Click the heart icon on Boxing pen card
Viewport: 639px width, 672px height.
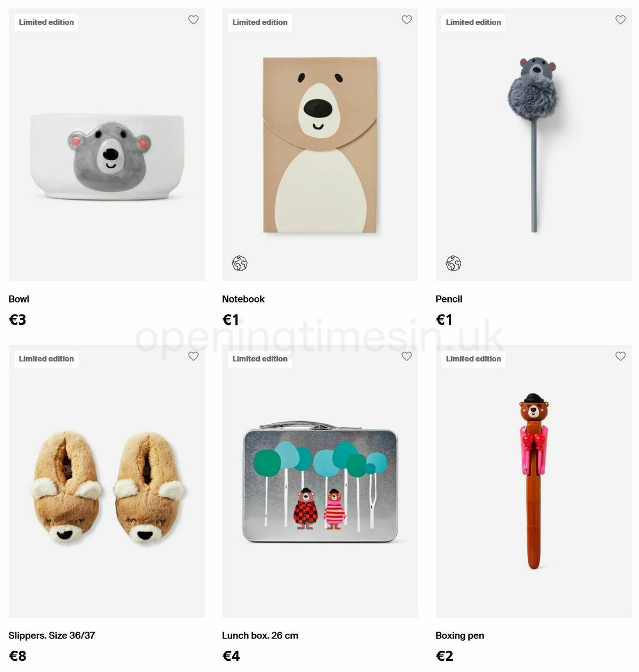[620, 356]
